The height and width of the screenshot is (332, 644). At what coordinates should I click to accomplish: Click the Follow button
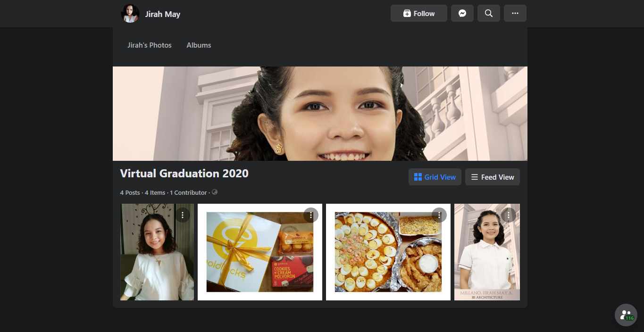[x=418, y=13]
